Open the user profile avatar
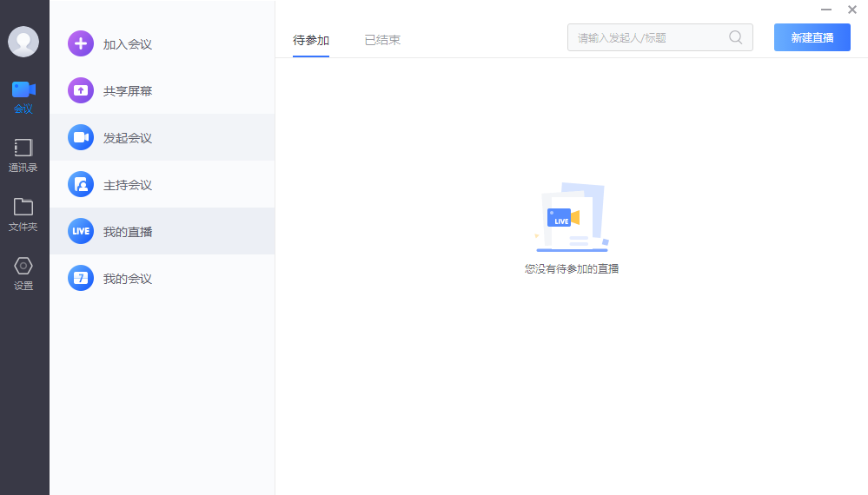The width and height of the screenshot is (868, 495). [x=23, y=42]
